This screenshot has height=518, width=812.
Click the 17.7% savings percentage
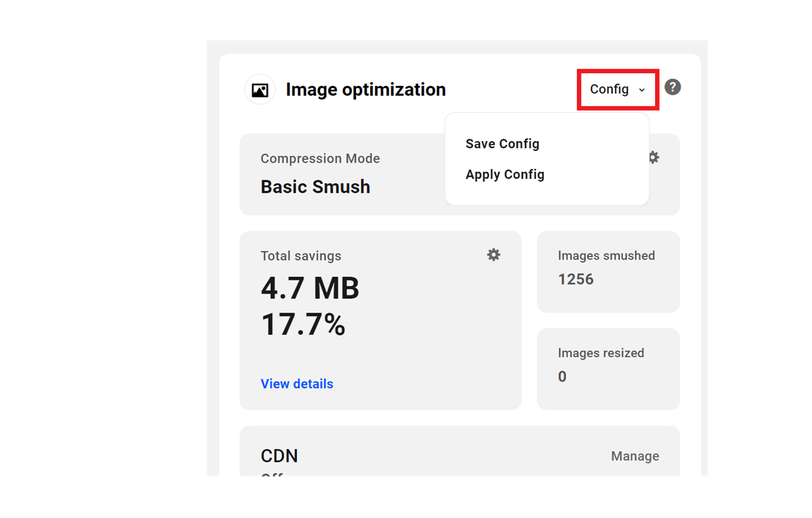click(x=303, y=325)
